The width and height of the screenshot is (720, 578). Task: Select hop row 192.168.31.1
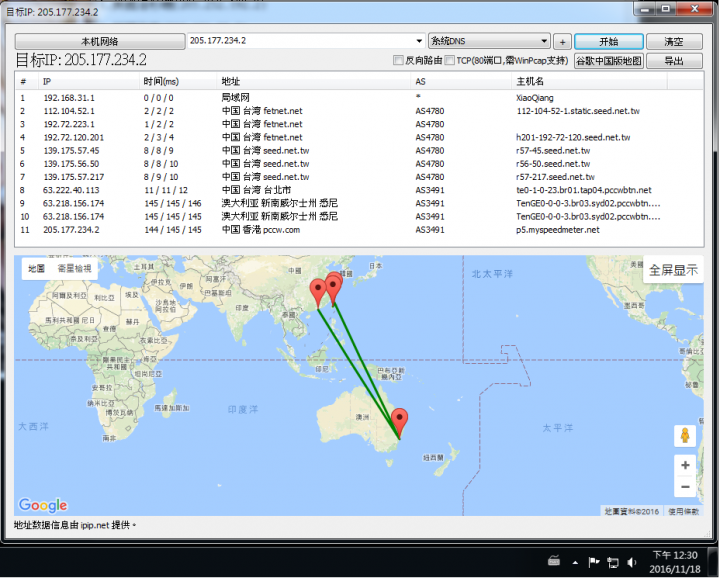359,98
